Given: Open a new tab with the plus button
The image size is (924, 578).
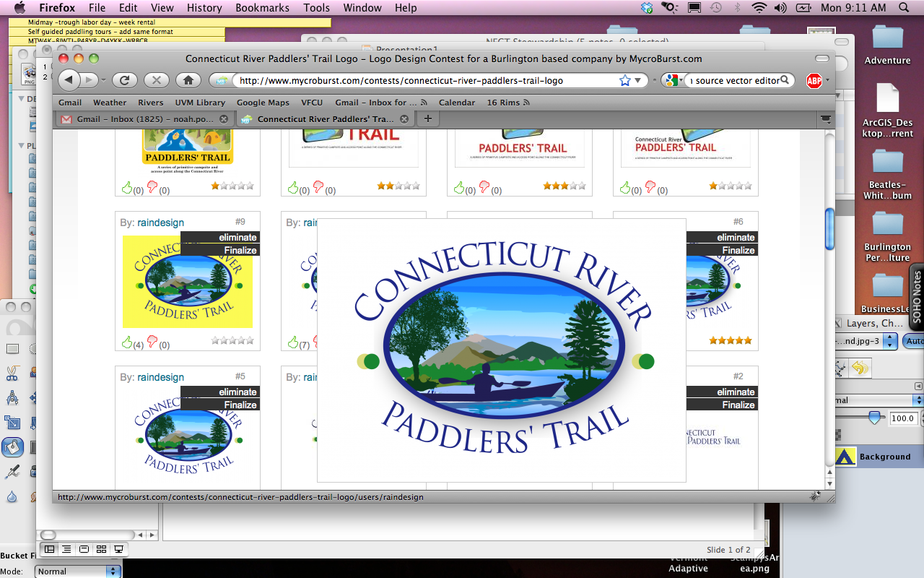Looking at the screenshot, I should coord(427,118).
